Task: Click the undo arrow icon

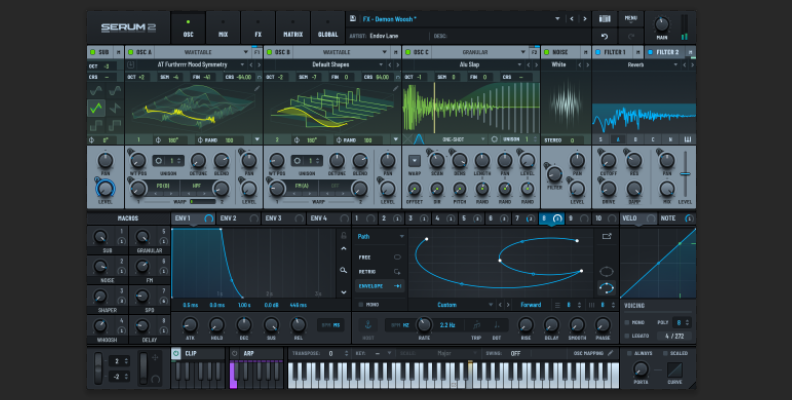Action: pyautogui.click(x=602, y=34)
